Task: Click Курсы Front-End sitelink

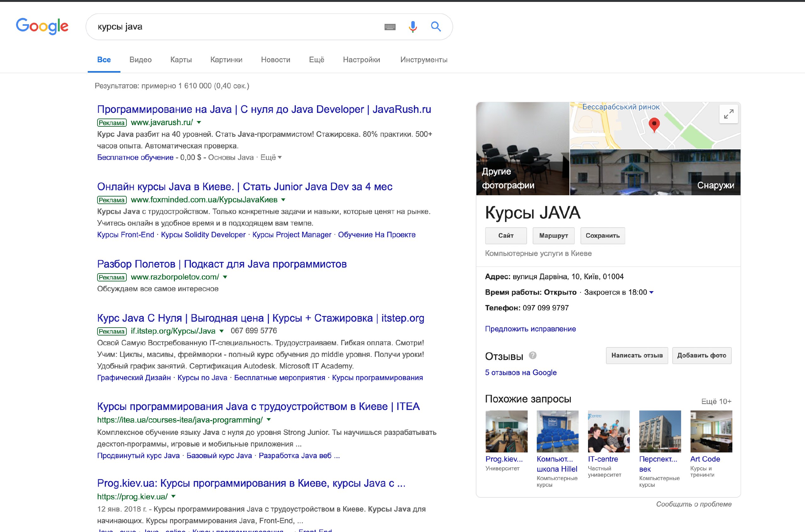Action: pyautogui.click(x=125, y=235)
